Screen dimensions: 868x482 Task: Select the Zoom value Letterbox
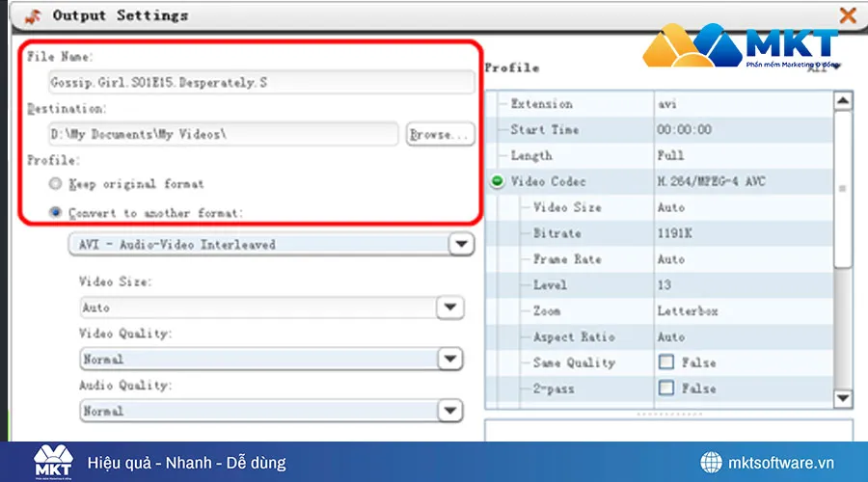point(688,311)
